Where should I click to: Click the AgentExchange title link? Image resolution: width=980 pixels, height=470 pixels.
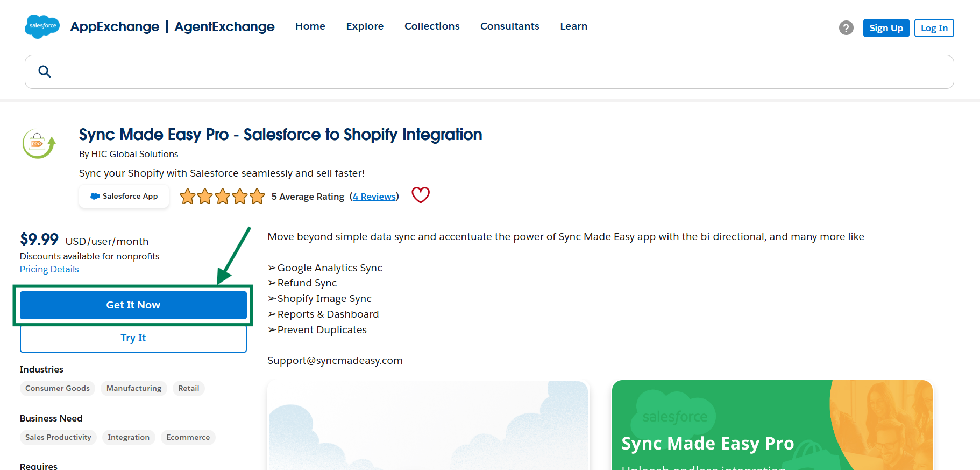[x=224, y=27]
